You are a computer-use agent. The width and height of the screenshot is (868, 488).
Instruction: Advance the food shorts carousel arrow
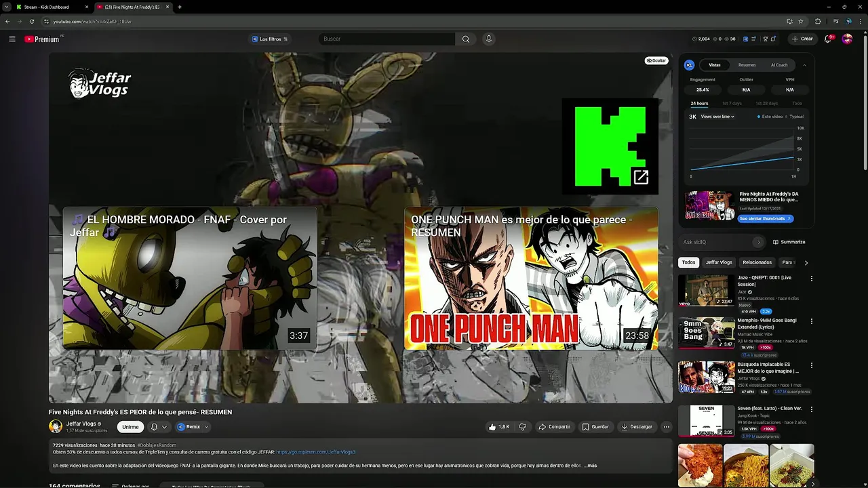click(x=812, y=483)
